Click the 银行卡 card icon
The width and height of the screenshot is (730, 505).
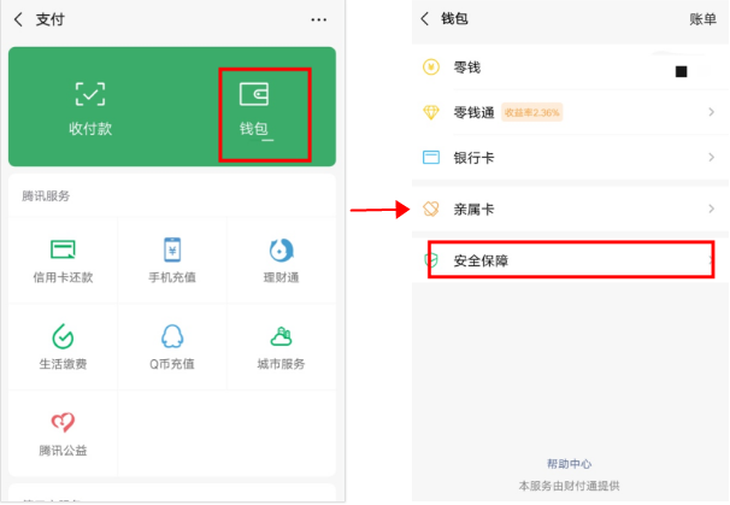click(x=431, y=157)
